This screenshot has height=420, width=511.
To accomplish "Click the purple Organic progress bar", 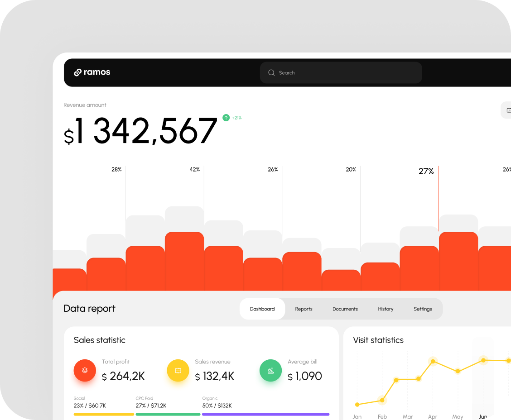I will point(265,414).
